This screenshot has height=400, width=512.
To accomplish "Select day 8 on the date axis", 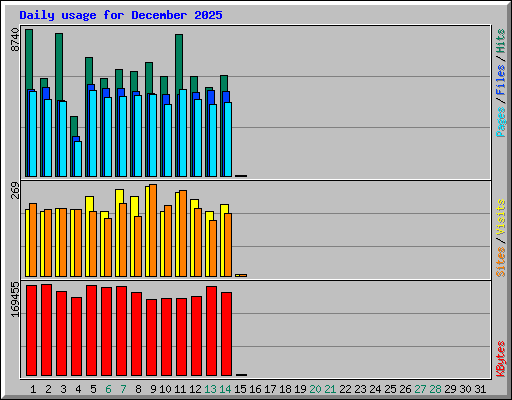I will (x=138, y=389).
